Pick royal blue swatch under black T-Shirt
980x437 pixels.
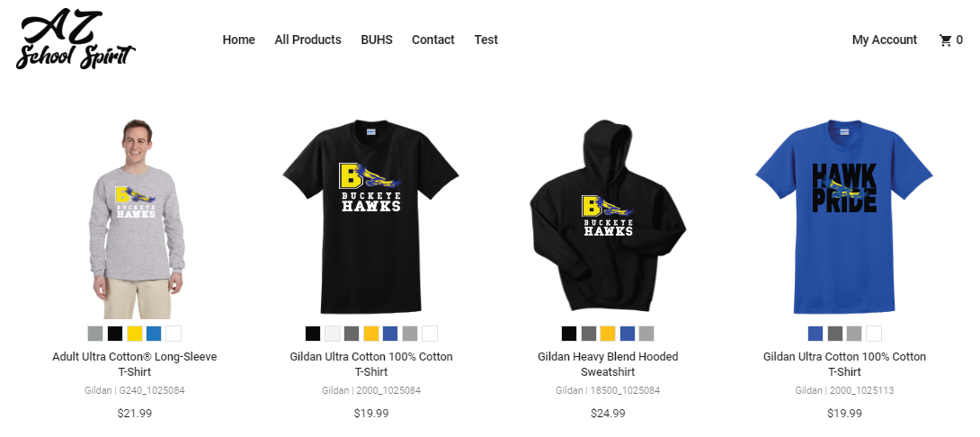(390, 334)
